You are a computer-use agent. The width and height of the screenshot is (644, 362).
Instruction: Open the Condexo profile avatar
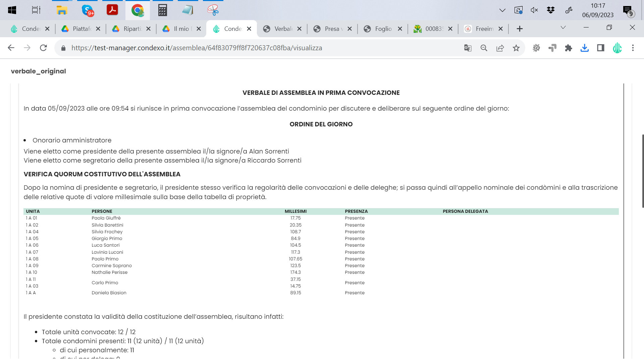617,48
